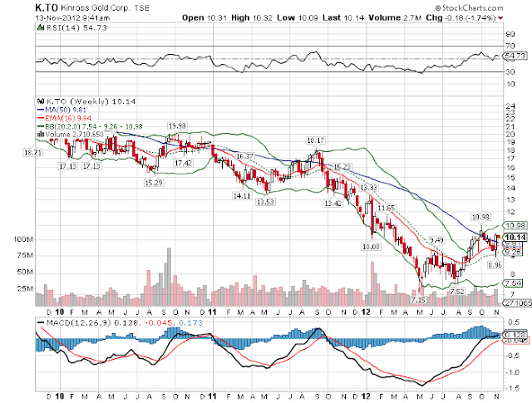Viewport: 532px width, 403px height.
Task: Click the blue MA(50) line sample in legend
Action: click(x=41, y=110)
